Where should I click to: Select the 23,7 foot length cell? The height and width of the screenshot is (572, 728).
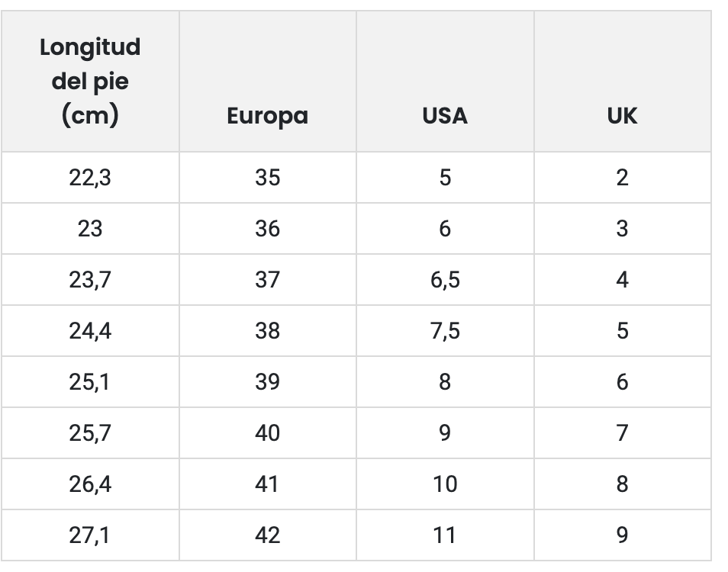coord(90,280)
